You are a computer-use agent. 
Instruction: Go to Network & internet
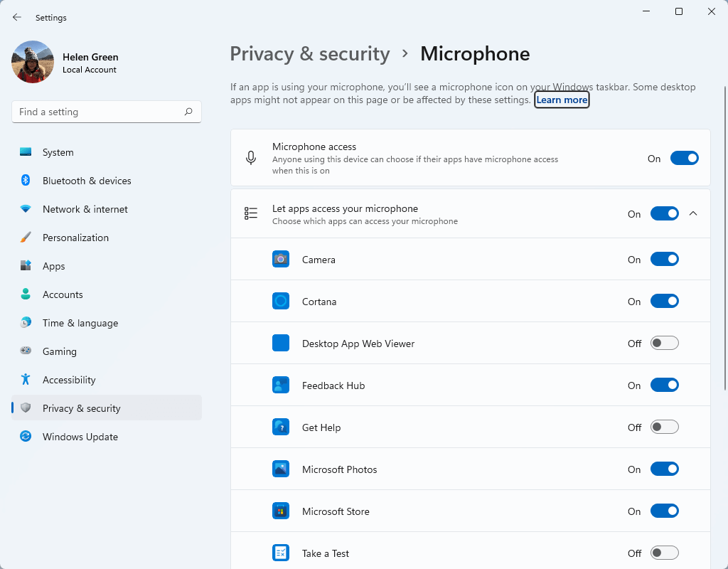(107, 208)
